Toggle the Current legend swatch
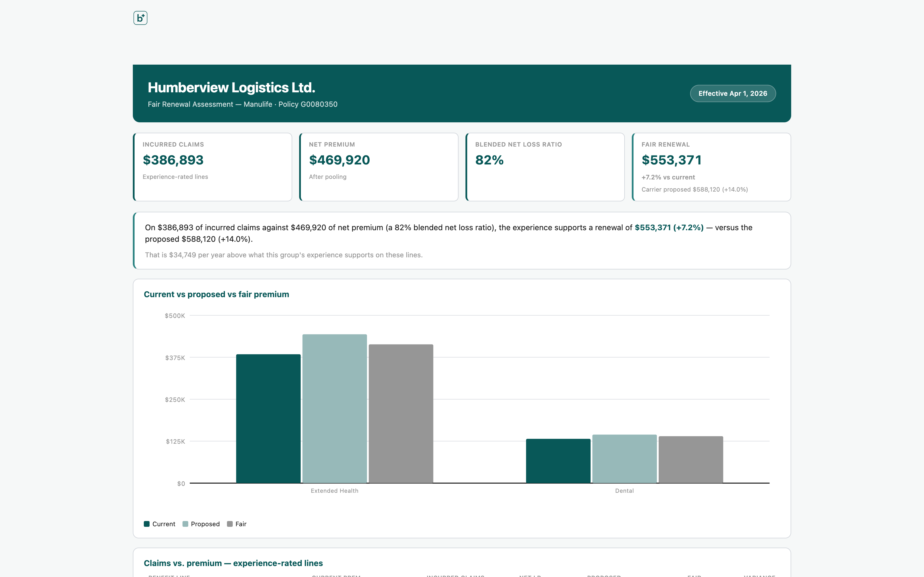 coord(147,524)
